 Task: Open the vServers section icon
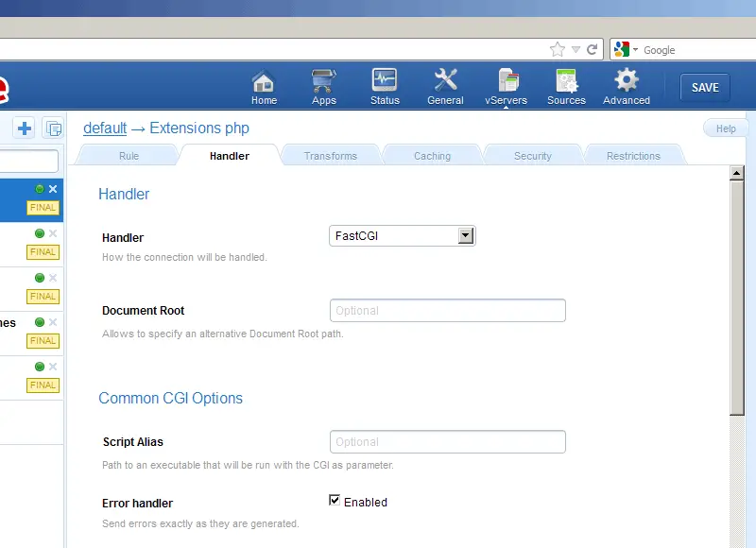click(506, 87)
